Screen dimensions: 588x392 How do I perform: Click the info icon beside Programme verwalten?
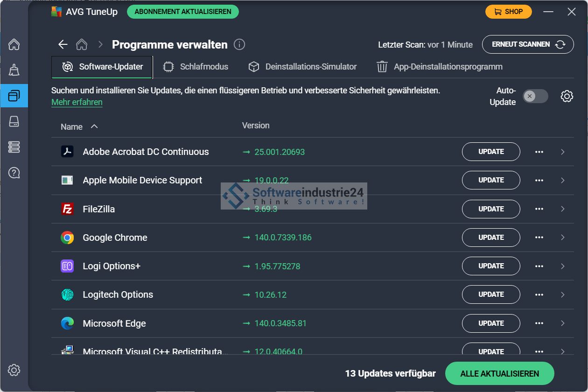pos(239,44)
